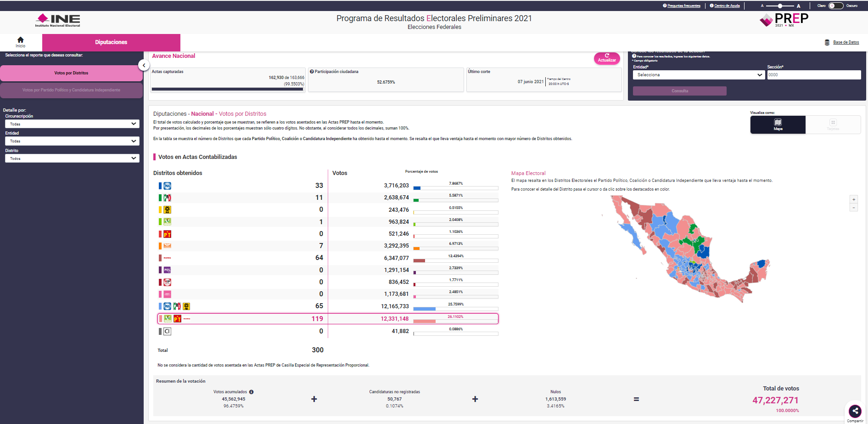Click the Total 300 districts value
Screen dimensions: 868x424
318,350
